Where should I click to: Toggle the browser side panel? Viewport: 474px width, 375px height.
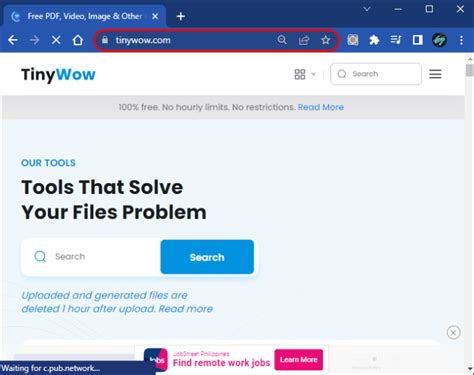tap(418, 40)
